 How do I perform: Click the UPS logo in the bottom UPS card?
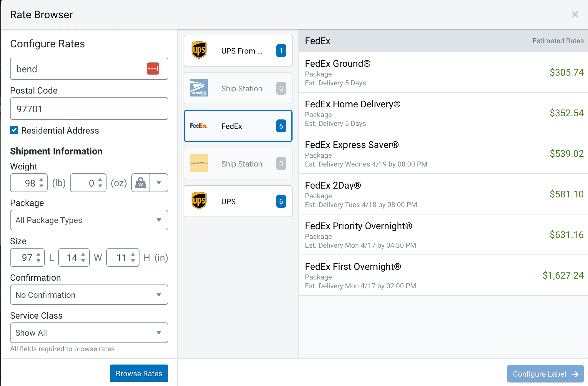click(x=199, y=201)
